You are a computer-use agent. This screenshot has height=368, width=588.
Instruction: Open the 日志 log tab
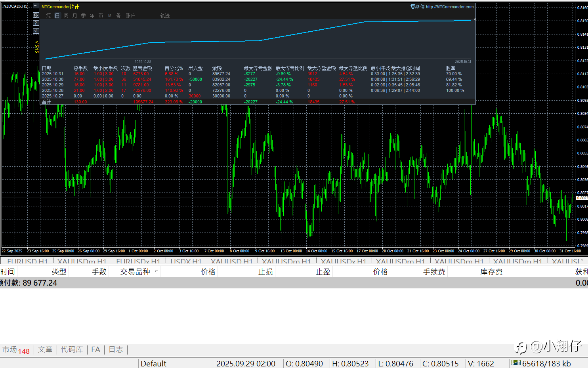(x=116, y=349)
